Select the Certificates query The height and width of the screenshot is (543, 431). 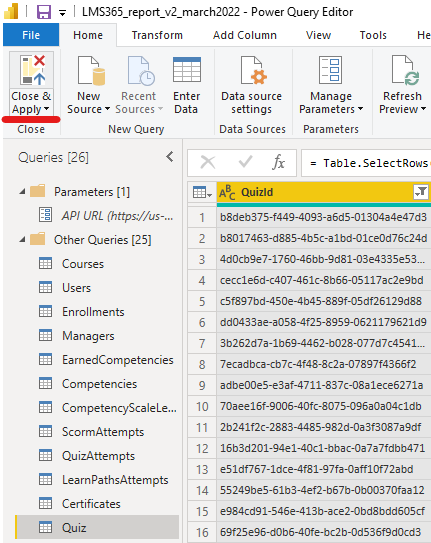[x=91, y=504]
